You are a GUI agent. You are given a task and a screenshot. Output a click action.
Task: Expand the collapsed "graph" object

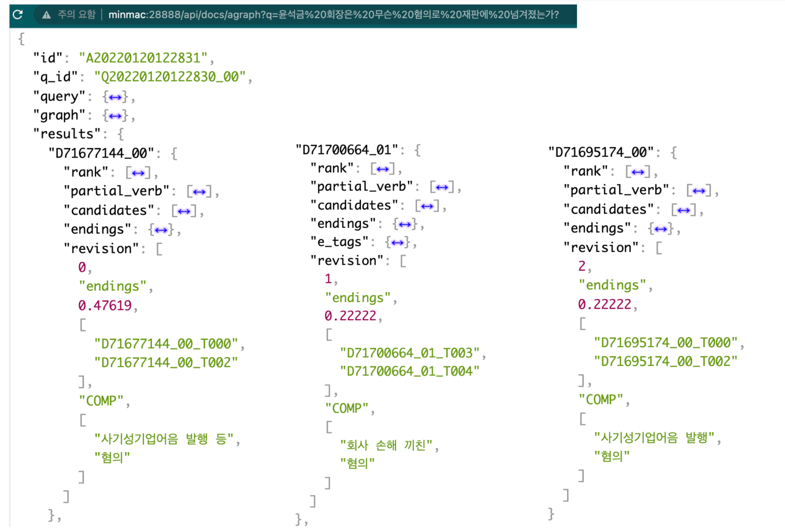(x=115, y=116)
